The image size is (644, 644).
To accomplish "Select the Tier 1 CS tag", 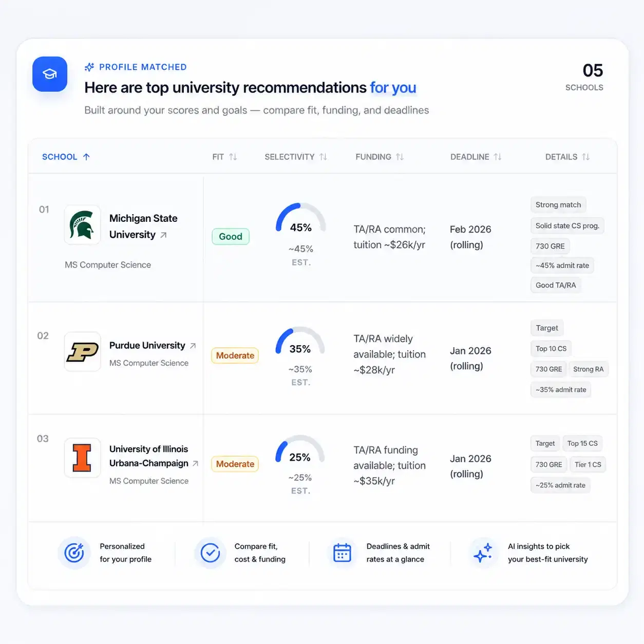I will [588, 465].
